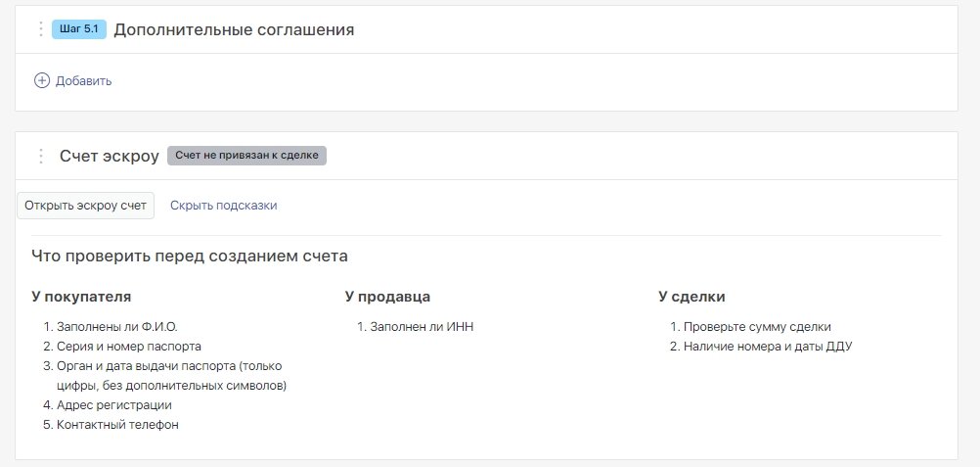Click the У покупателя column heading
This screenshot has height=467, width=980.
click(x=81, y=297)
